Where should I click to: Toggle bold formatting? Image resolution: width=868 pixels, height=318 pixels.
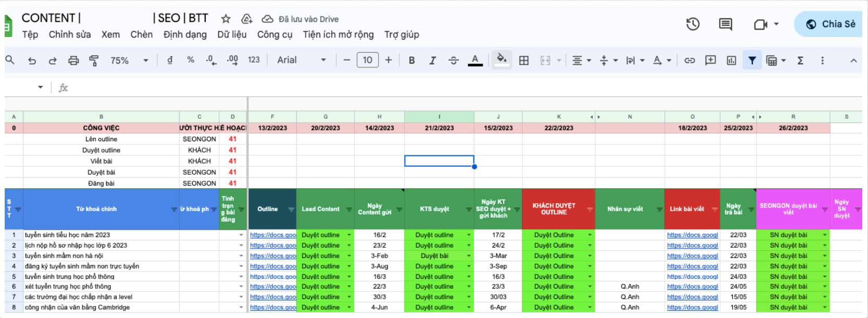[411, 60]
